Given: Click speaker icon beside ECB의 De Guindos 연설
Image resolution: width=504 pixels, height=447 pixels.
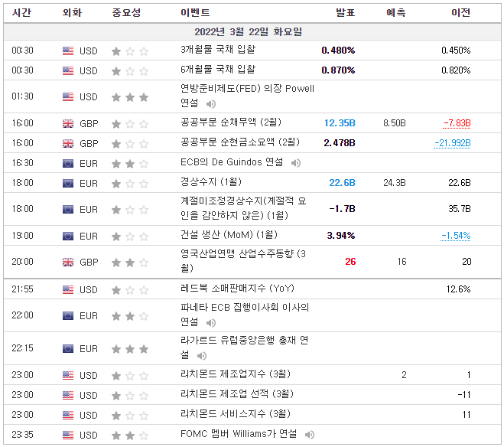Looking at the screenshot, I should point(296,163).
